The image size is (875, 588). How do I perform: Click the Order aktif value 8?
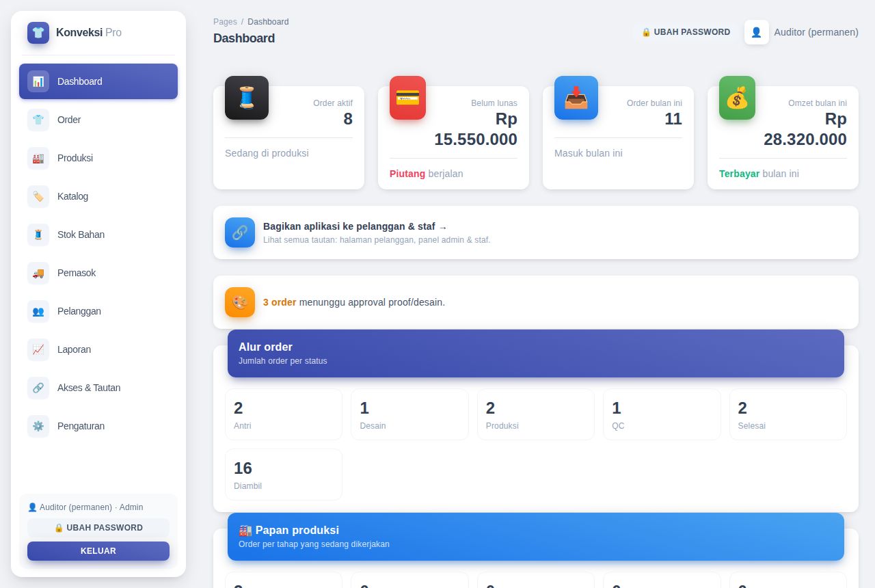tap(348, 119)
